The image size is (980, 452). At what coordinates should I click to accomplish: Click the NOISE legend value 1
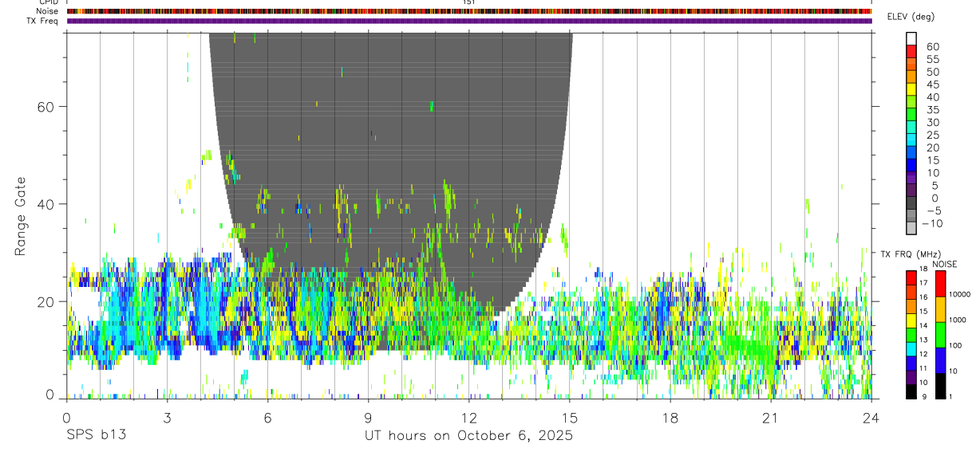[x=950, y=396]
